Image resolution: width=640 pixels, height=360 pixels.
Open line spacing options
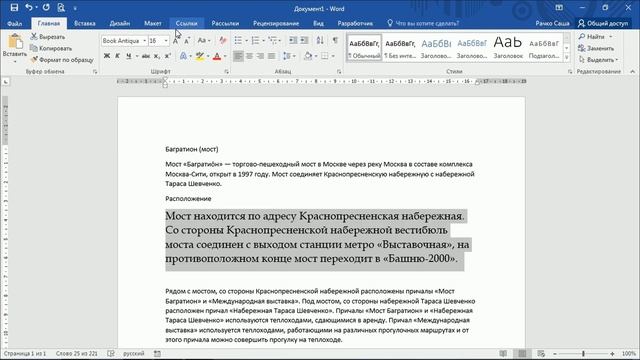coord(287,56)
